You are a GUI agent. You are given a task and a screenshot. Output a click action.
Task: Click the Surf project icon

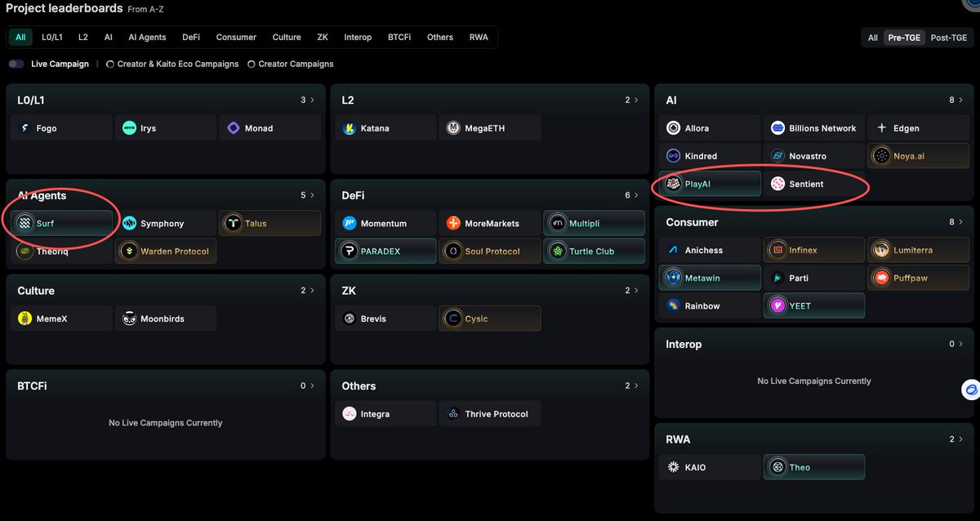tap(24, 223)
